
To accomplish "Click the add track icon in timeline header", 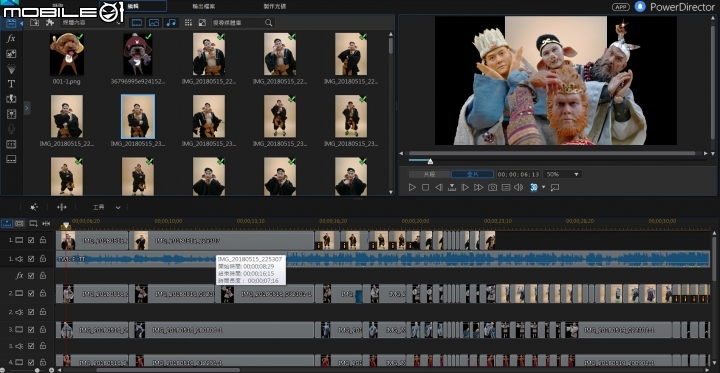I will [33, 224].
